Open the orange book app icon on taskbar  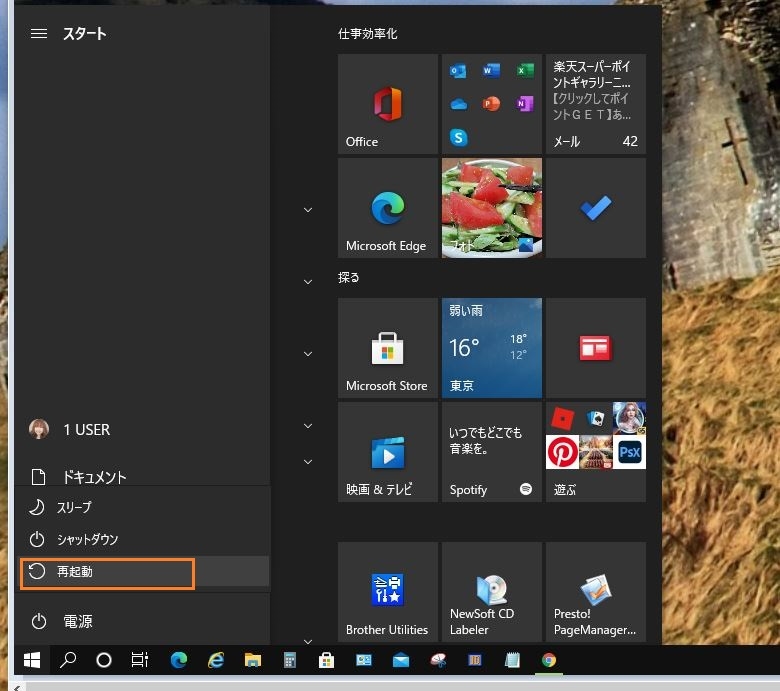475,660
